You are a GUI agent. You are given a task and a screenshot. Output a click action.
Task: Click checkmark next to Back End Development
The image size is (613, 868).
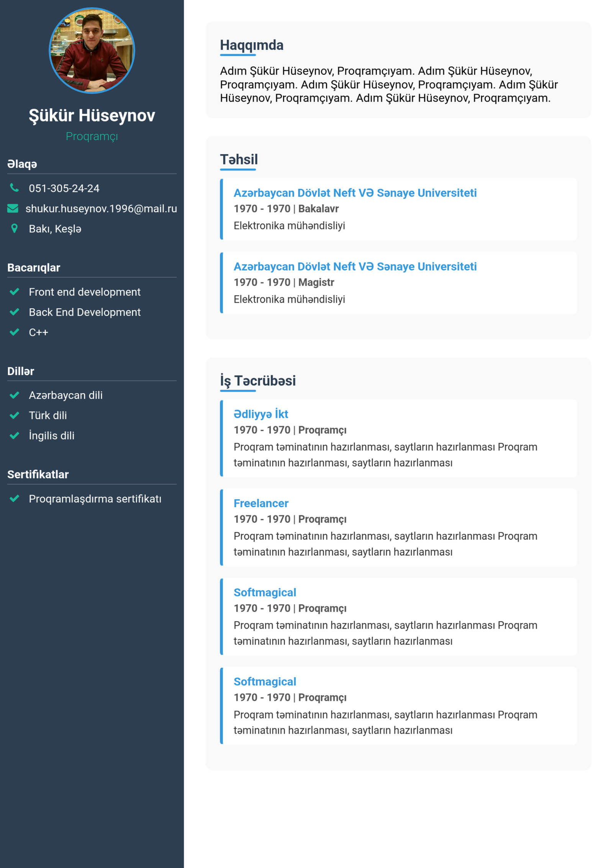tap(14, 312)
